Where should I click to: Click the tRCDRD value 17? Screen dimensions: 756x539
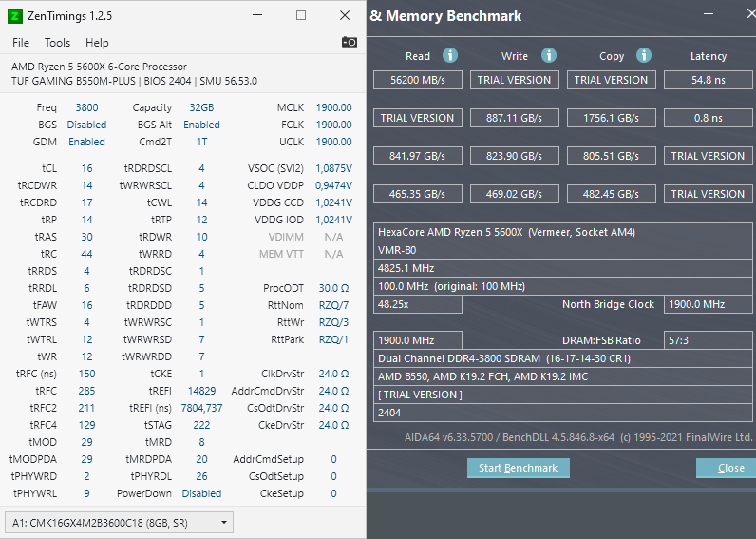point(86,202)
